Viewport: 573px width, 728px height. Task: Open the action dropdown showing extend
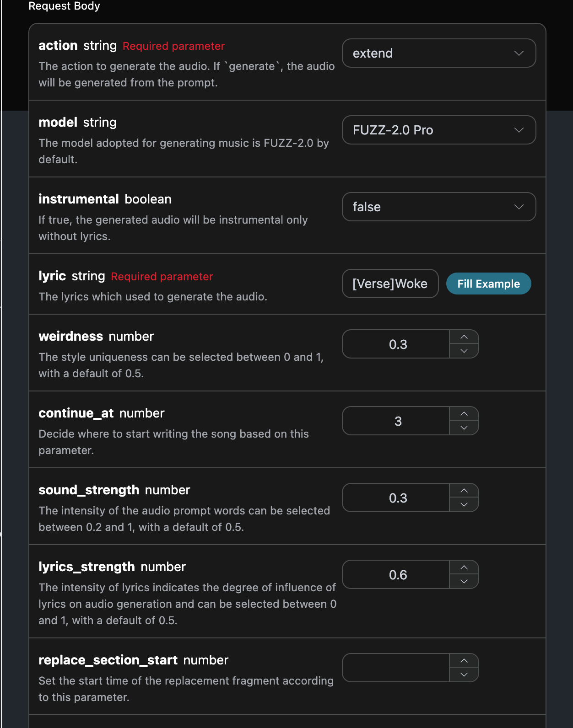438,53
